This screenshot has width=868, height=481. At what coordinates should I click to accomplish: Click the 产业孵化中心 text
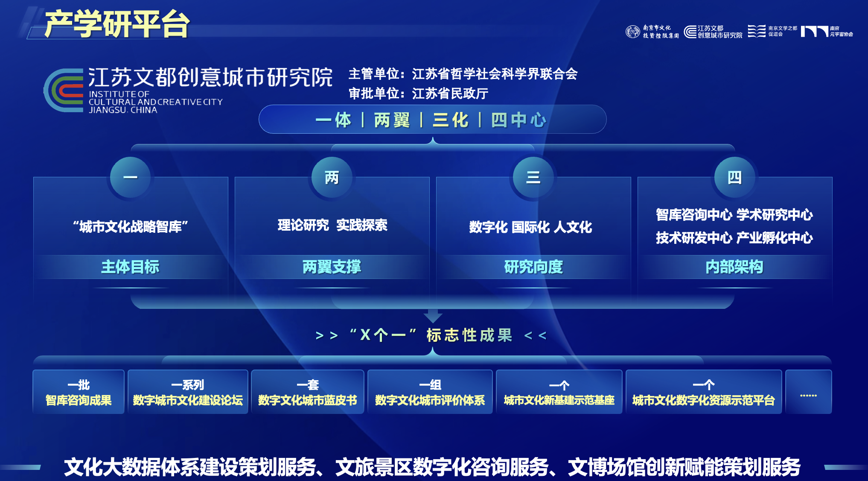(x=775, y=238)
